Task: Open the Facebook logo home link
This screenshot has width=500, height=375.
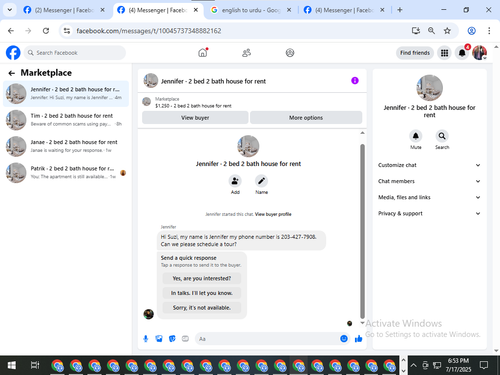Action: click(x=13, y=53)
